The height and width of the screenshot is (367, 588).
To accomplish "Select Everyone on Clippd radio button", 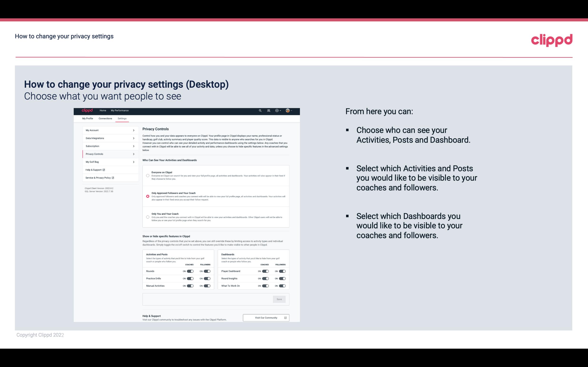I will [x=148, y=176].
